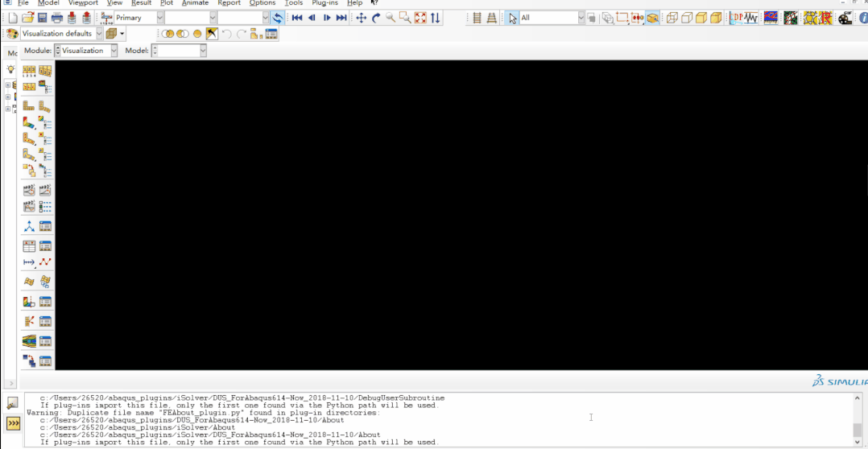Image resolution: width=868 pixels, height=449 pixels.
Task: Open the File menu
Action: point(23,2)
